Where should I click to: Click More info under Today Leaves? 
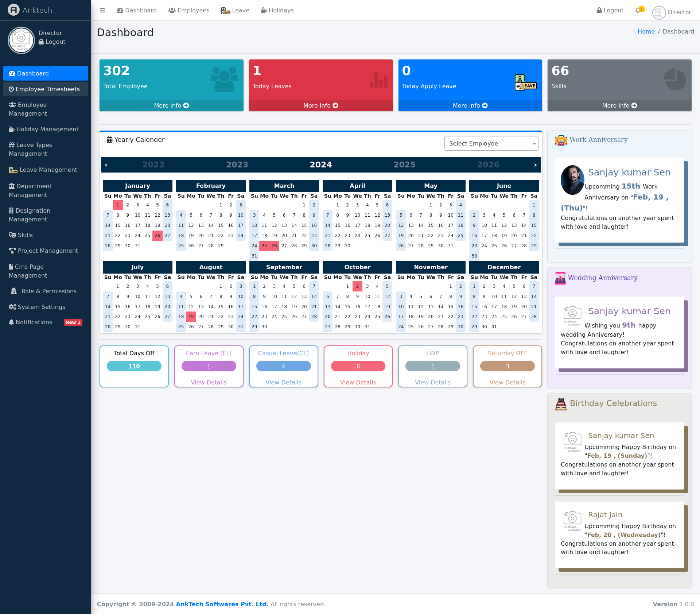pyautogui.click(x=320, y=105)
